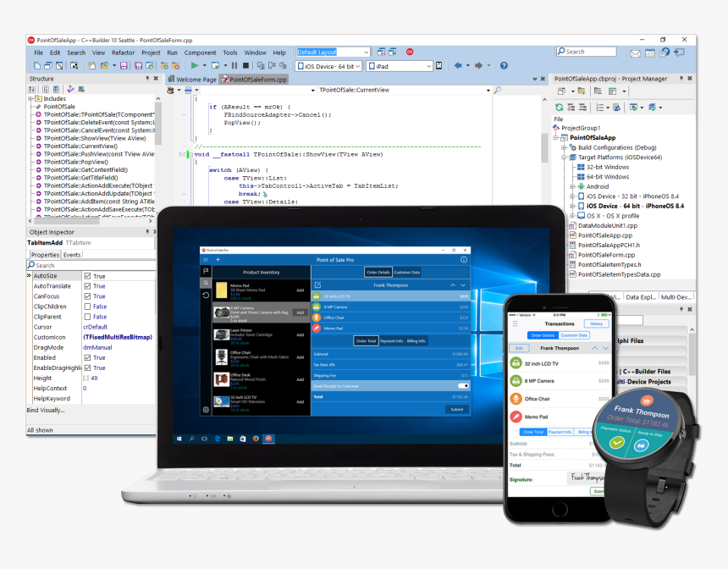Screen dimensions: 728x569
Task: Open the File menu
Action: click(x=39, y=52)
